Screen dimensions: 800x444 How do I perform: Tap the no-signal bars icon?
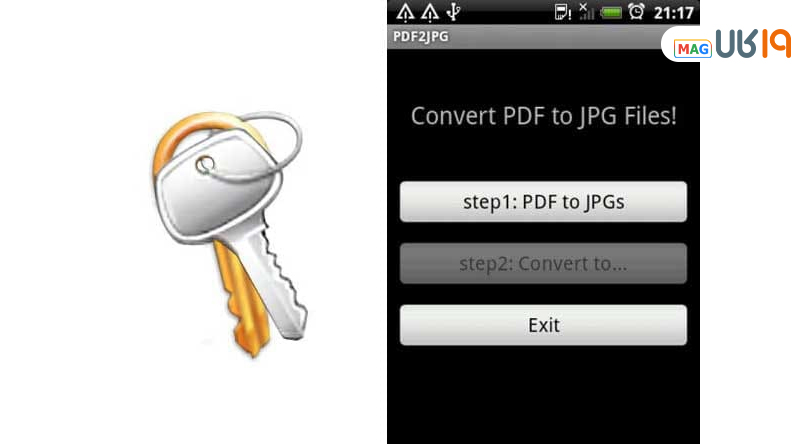tap(587, 12)
